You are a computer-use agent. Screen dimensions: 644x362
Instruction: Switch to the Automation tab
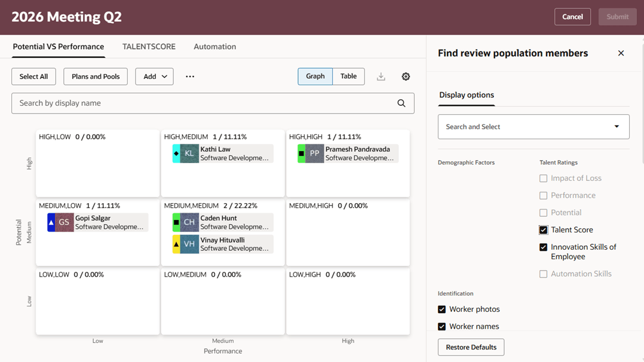215,47
